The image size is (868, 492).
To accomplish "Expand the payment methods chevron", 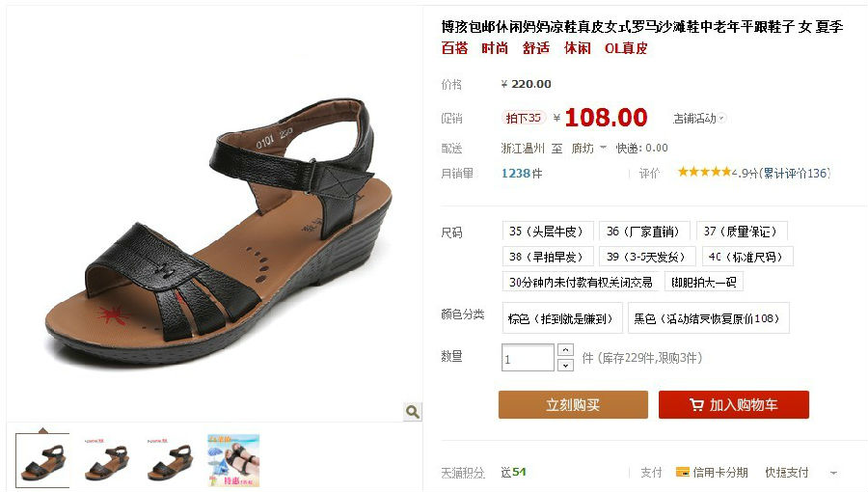I will pos(833,473).
